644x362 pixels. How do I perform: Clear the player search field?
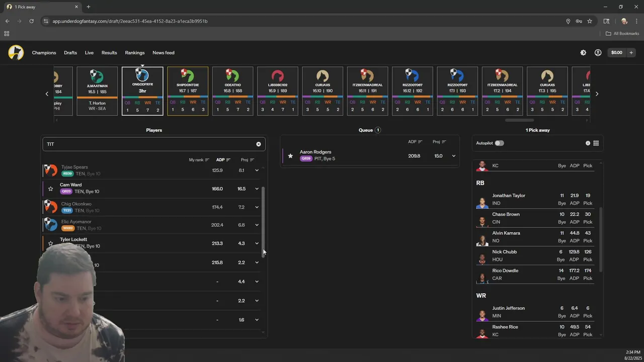click(x=259, y=144)
